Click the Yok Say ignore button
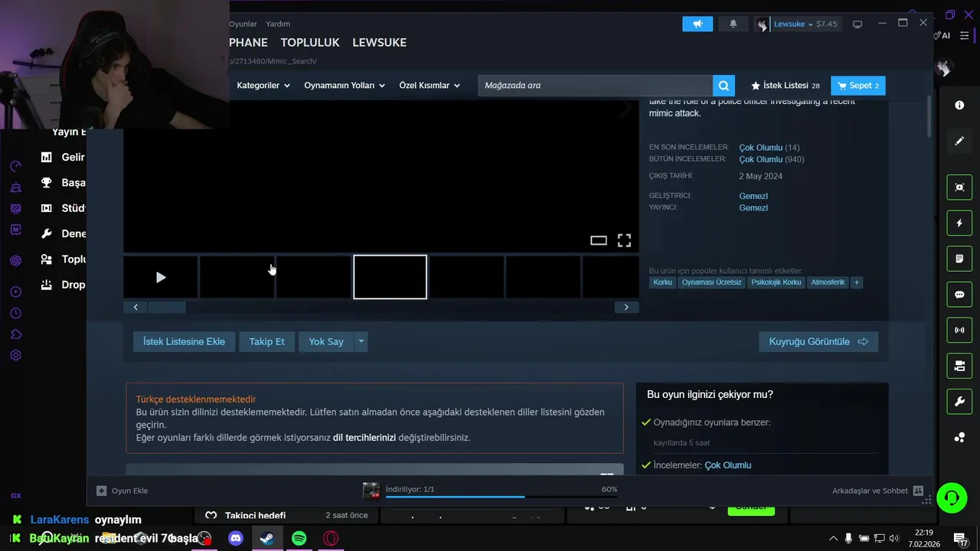980x551 pixels. 325,341
